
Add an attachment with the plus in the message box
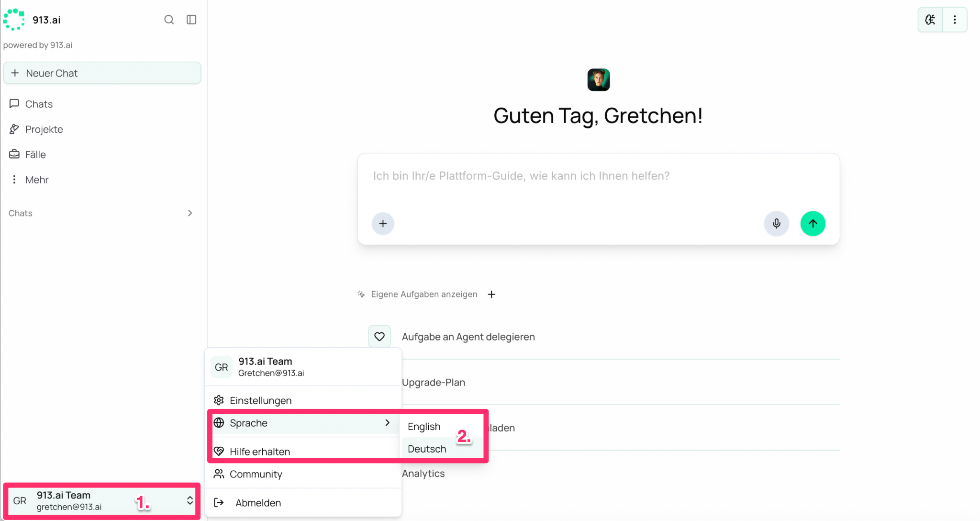[x=383, y=224]
